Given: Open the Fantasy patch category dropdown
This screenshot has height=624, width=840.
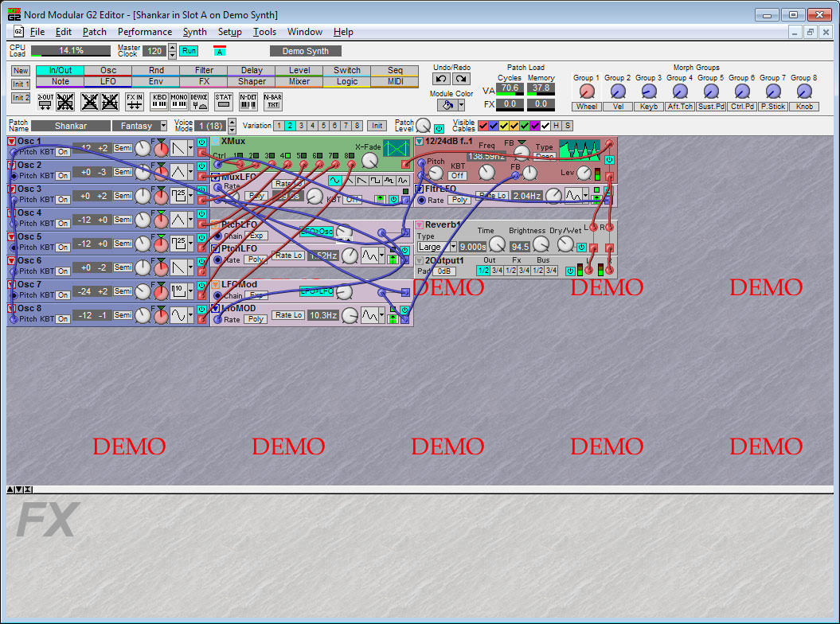Looking at the screenshot, I should click(162, 126).
